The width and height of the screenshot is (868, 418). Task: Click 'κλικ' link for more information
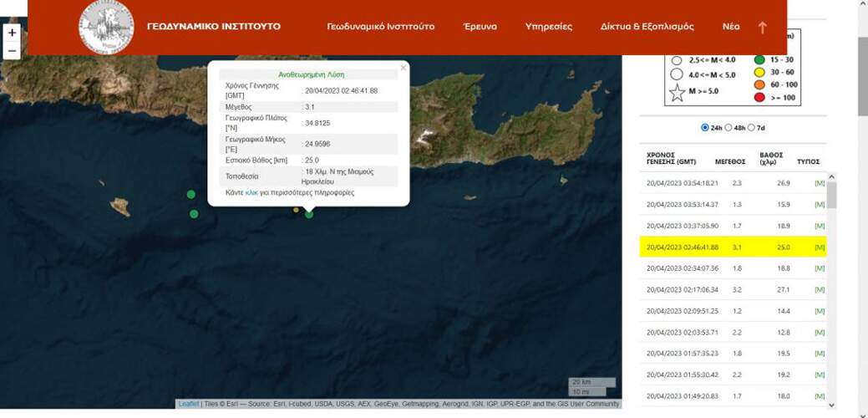tap(251, 192)
